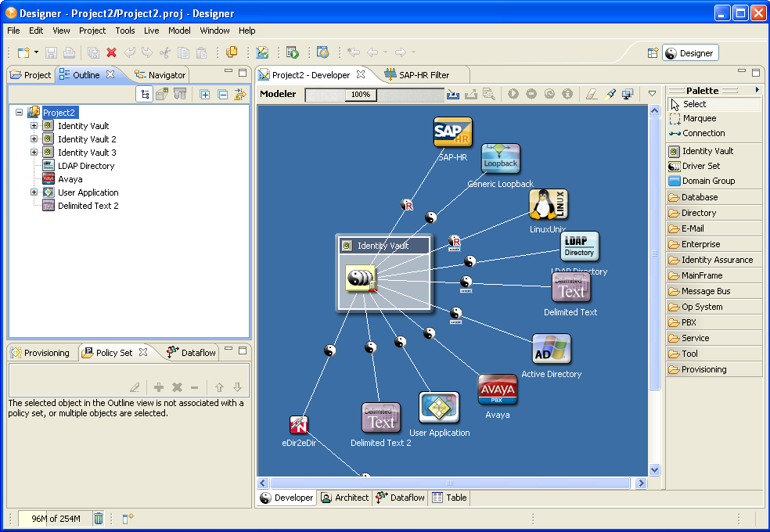Open the Modeler view menu triangle
Screen dimensions: 770x532
click(652, 94)
